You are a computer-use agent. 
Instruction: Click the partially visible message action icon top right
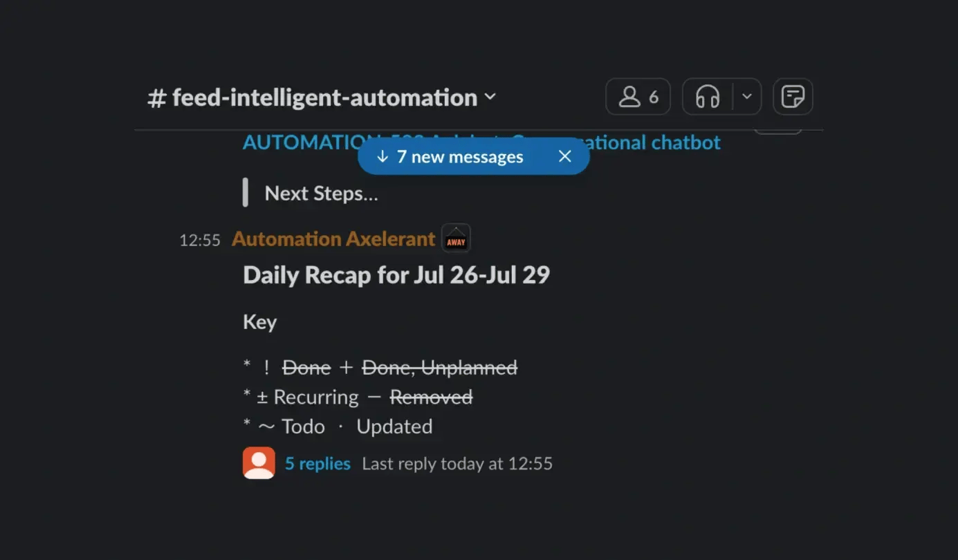pyautogui.click(x=777, y=127)
